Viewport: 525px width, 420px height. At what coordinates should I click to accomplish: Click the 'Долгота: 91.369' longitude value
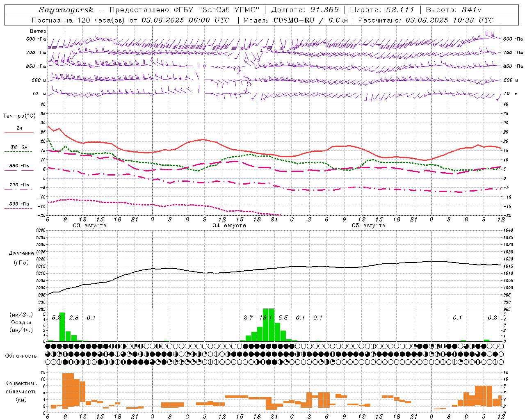click(305, 9)
